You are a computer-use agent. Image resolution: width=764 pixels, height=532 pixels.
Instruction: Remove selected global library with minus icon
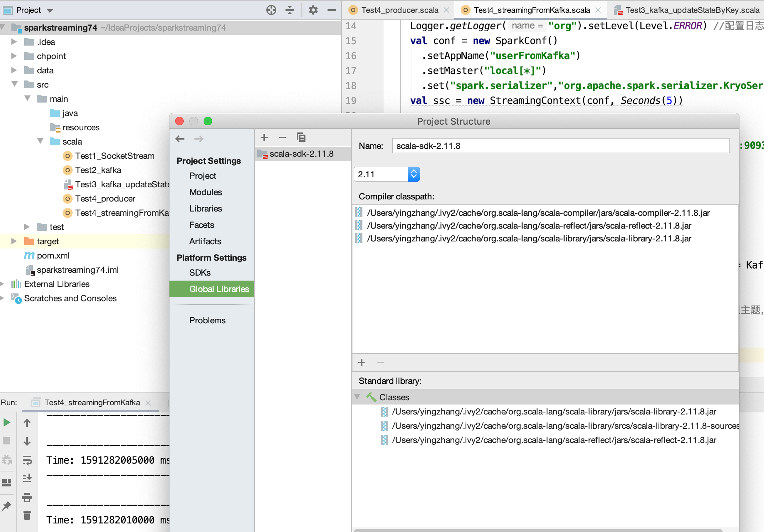coord(283,137)
